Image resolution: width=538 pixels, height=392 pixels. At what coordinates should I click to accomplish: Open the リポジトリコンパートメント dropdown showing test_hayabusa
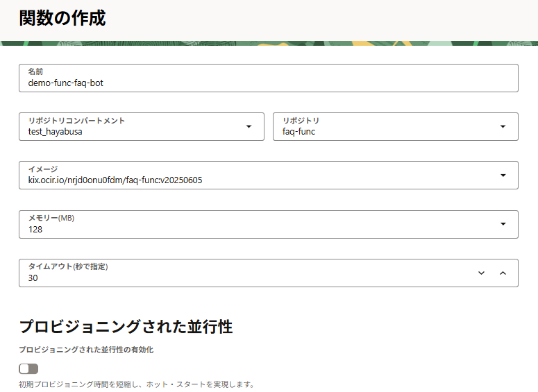(x=142, y=126)
